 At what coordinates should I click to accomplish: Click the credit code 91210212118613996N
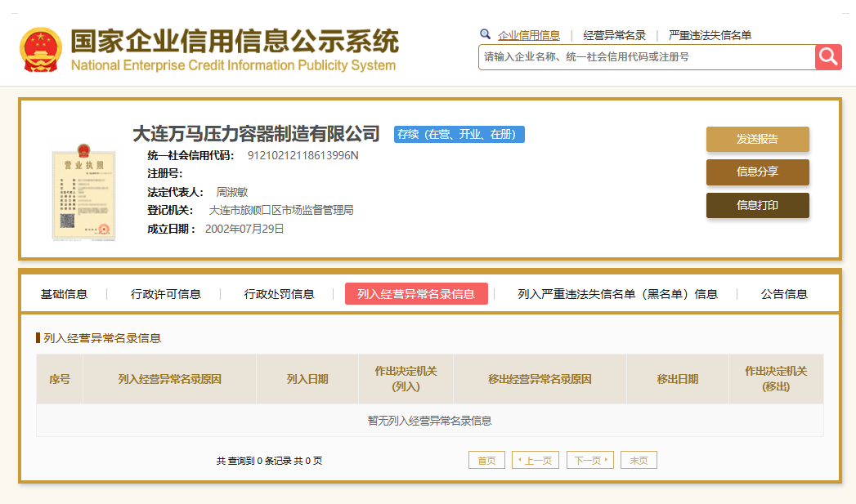[303, 155]
